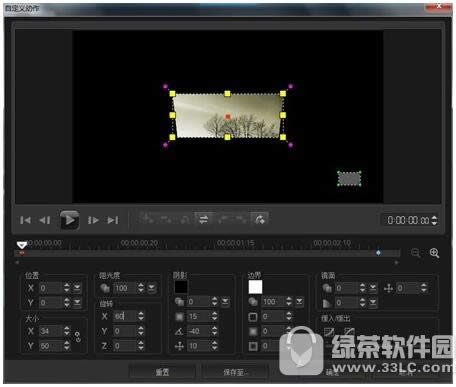Select the ease-in curve icon
Screen dimensions: 456x387
[329, 332]
